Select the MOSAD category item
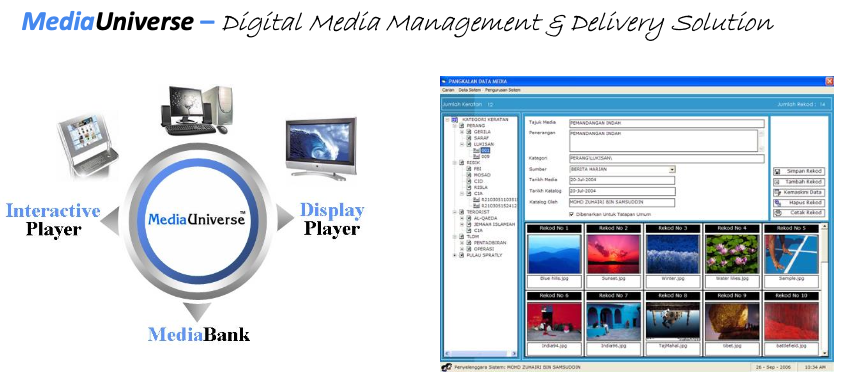Viewport: 841px width, 378px height. (x=482, y=175)
